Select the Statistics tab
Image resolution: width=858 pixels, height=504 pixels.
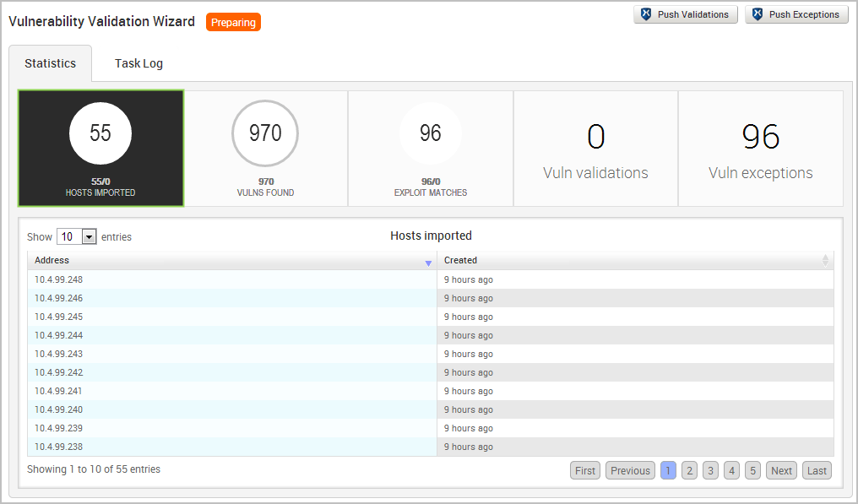click(x=50, y=63)
